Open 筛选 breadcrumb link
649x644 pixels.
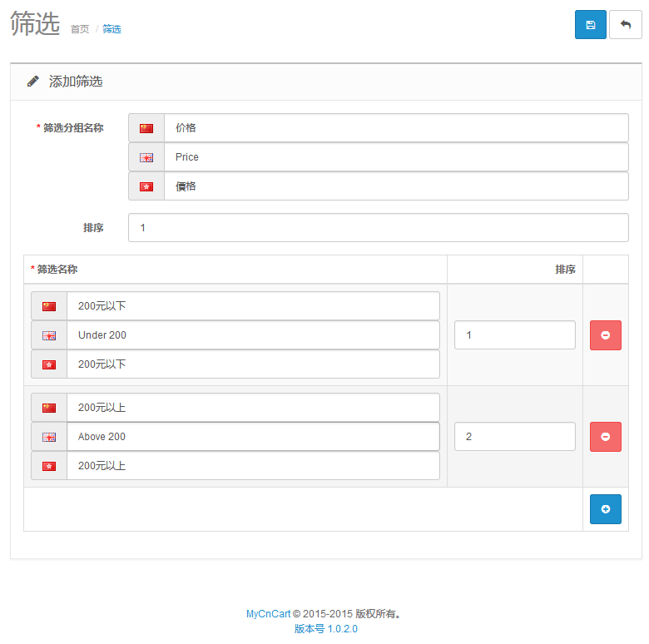[x=111, y=29]
